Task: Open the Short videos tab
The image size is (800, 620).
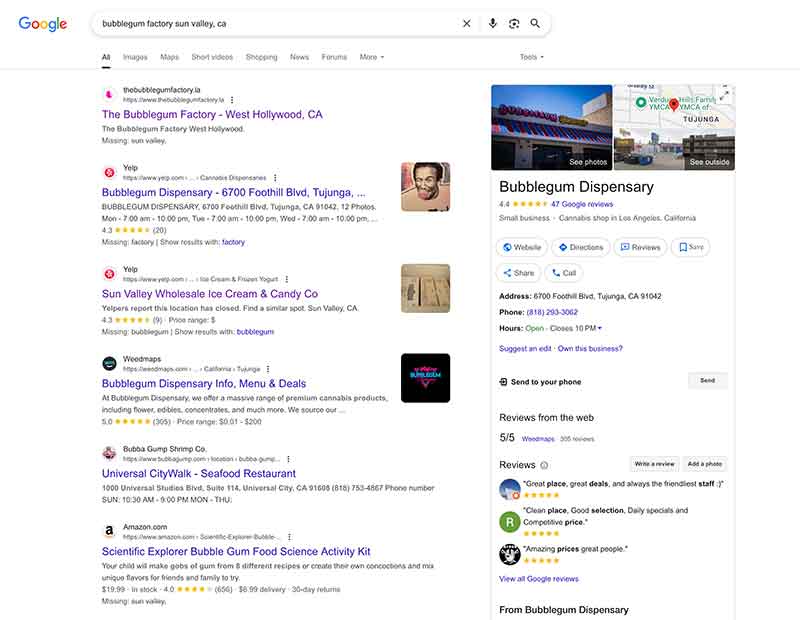Action: (212, 57)
